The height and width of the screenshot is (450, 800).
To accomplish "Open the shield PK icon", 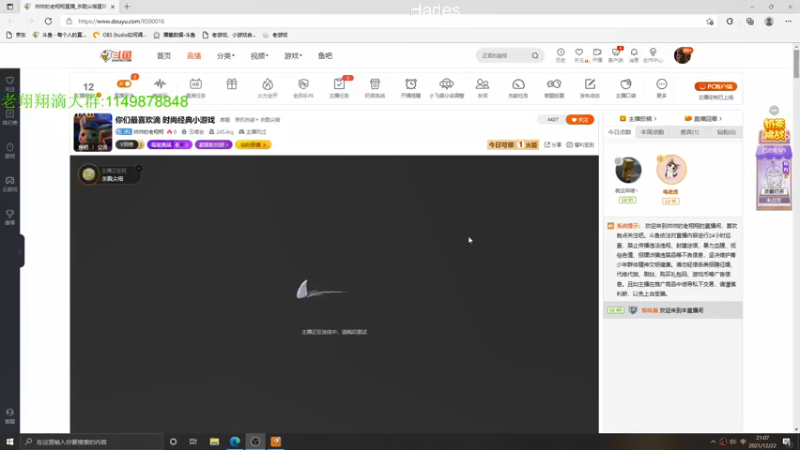I will [304, 84].
